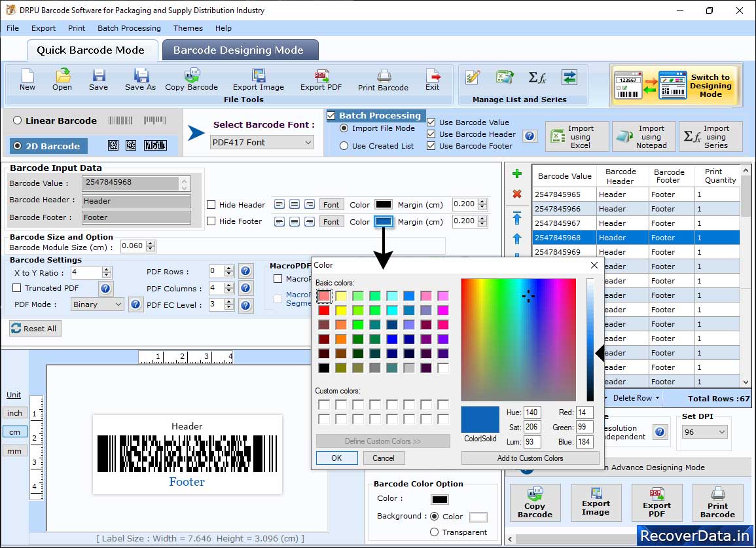Screen dimensions: 756x548
Task: Add a row with the green plus icon
Action: point(517,174)
